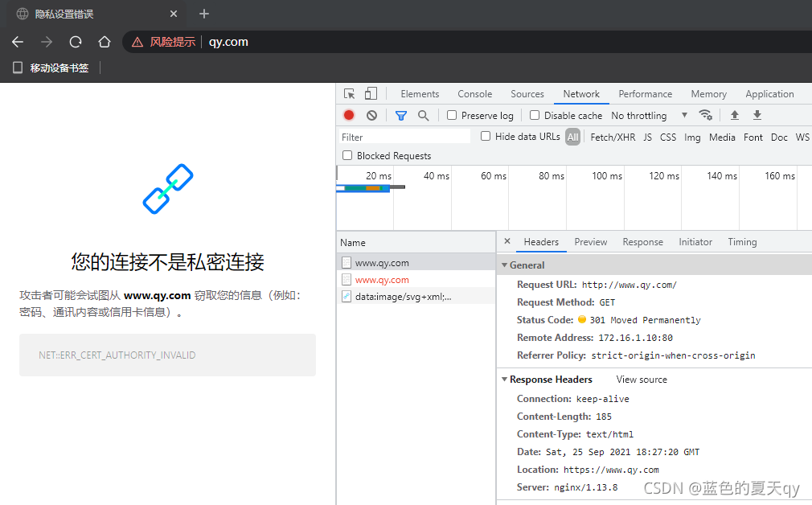The width and height of the screenshot is (812, 505).
Task: Click the waterfall overview bar in timeline
Action: (371, 187)
